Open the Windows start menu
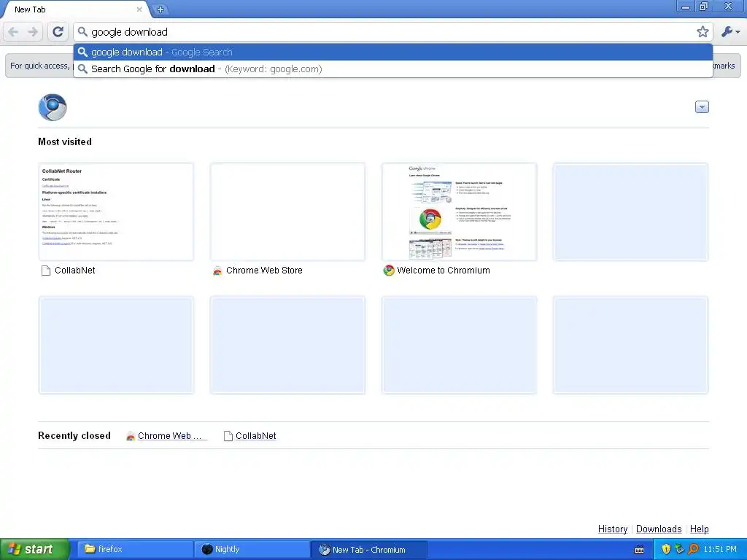The width and height of the screenshot is (747, 560). point(34,549)
